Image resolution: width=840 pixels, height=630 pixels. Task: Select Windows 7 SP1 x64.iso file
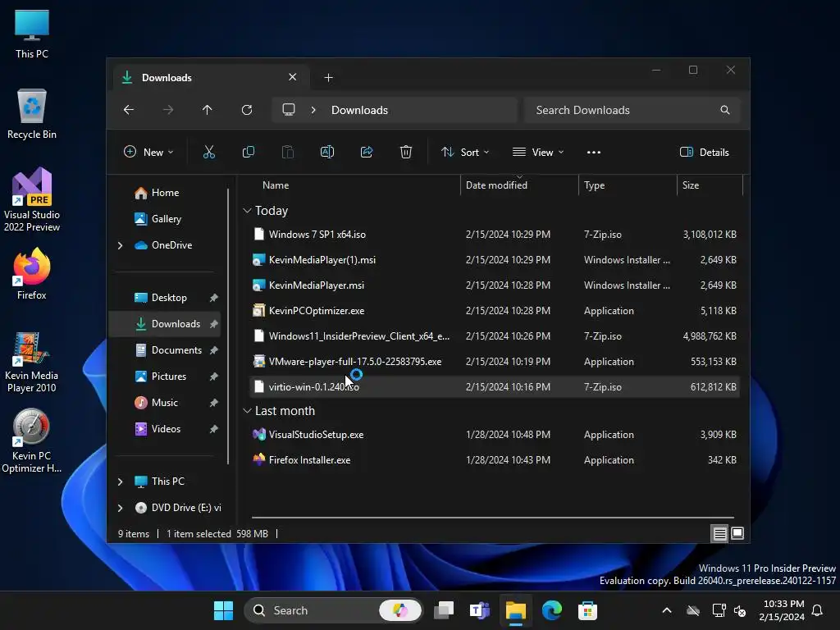click(x=495, y=235)
